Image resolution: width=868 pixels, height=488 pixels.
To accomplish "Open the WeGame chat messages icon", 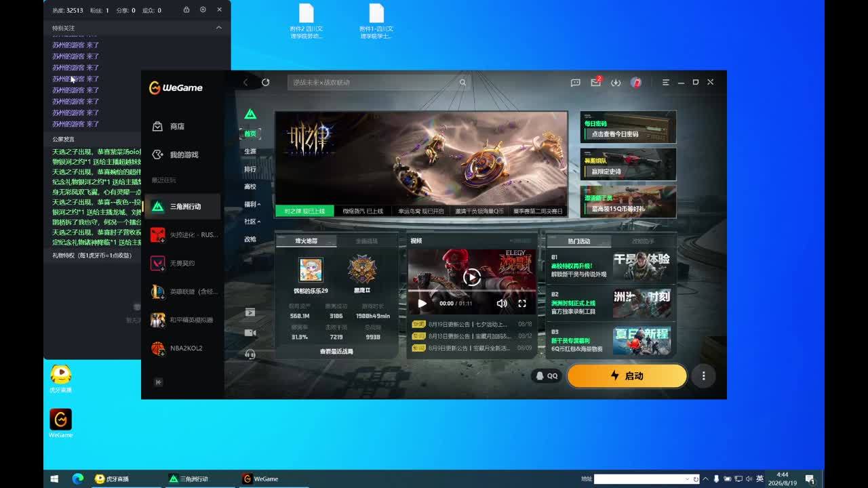I will tap(576, 83).
